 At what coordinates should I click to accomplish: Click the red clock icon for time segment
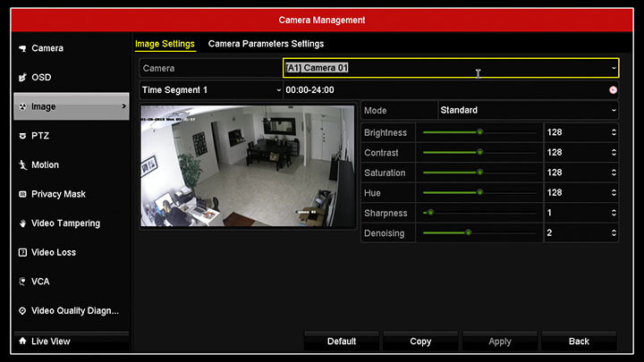click(613, 90)
